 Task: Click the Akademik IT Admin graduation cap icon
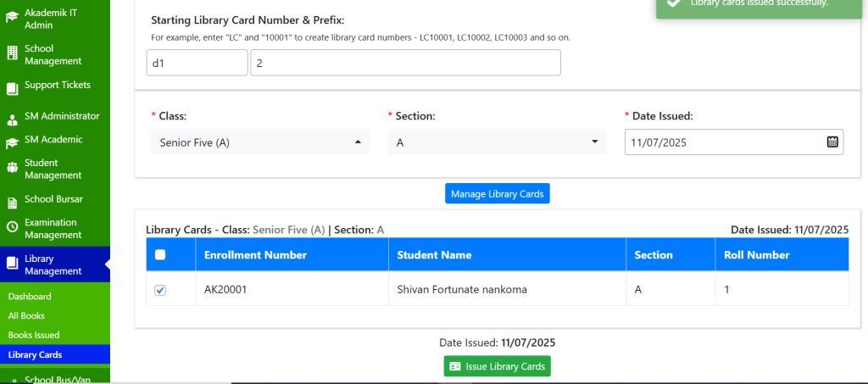pos(12,19)
